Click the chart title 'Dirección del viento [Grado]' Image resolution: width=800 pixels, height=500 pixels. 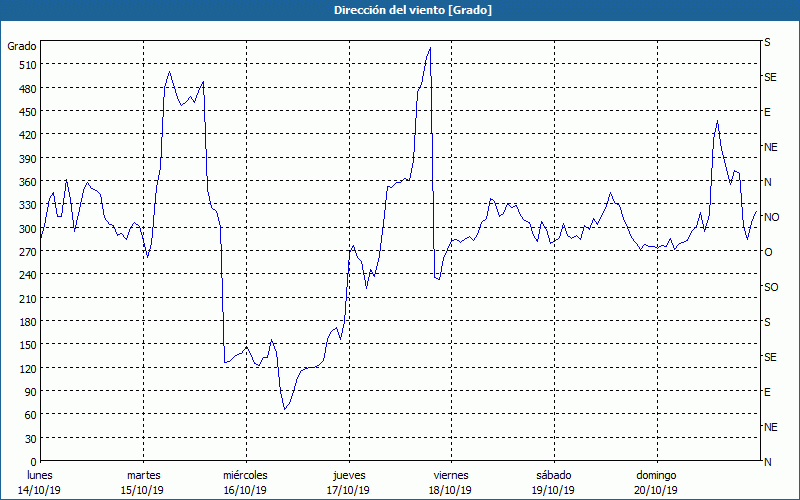[x=413, y=10]
